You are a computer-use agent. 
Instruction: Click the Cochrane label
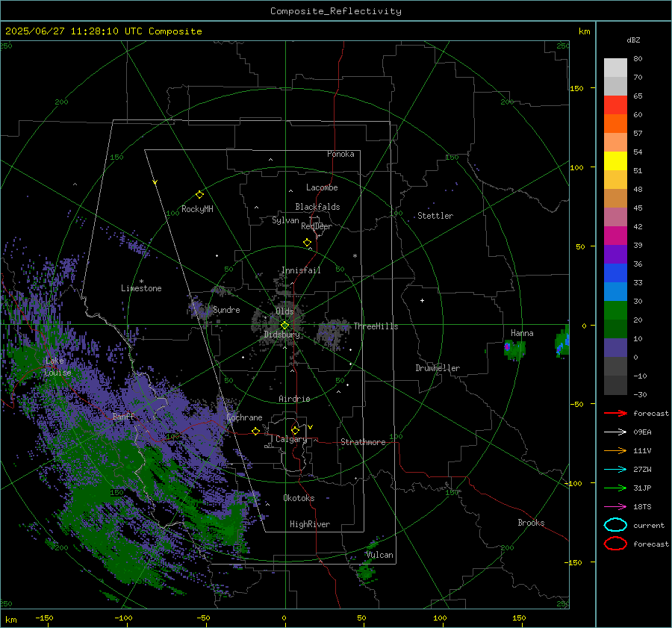click(244, 417)
